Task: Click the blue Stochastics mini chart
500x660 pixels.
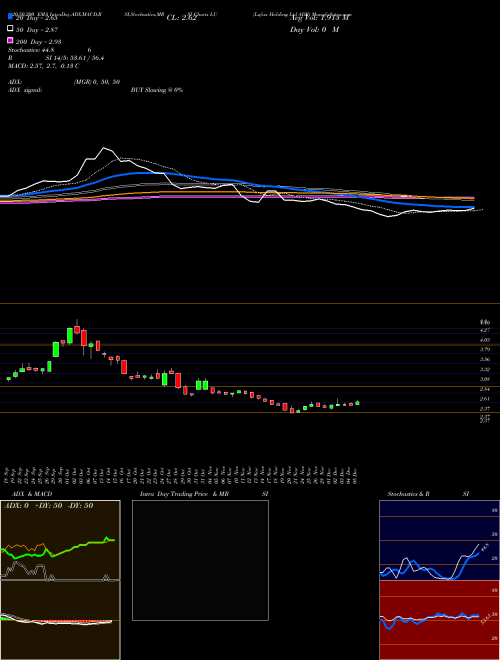Action: (439, 540)
